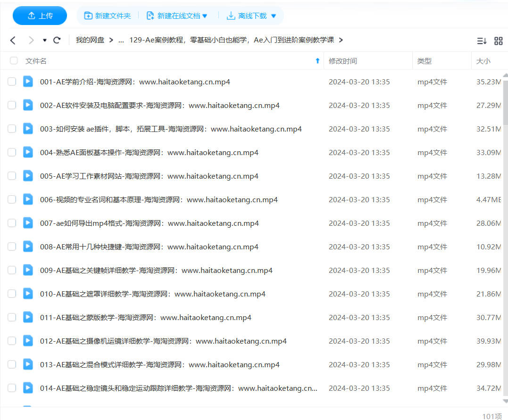Click the video icon of 007-ae如何导出mp4格式

point(28,223)
